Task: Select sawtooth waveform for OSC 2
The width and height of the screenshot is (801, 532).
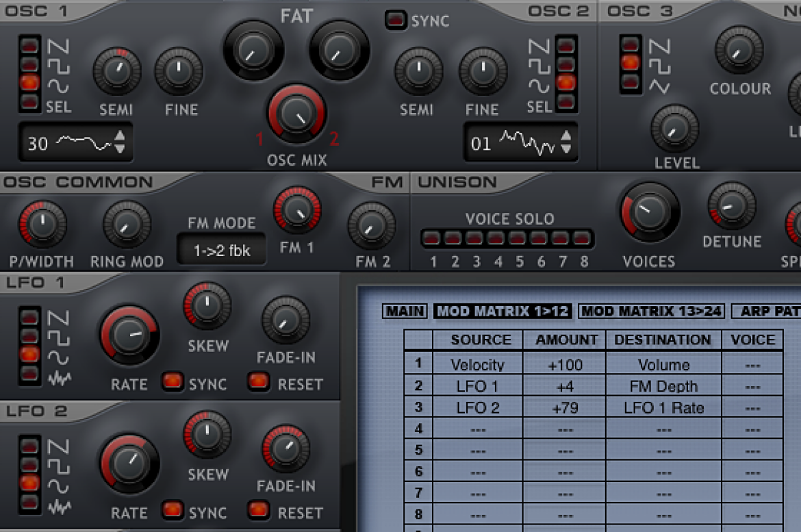Action: point(566,46)
